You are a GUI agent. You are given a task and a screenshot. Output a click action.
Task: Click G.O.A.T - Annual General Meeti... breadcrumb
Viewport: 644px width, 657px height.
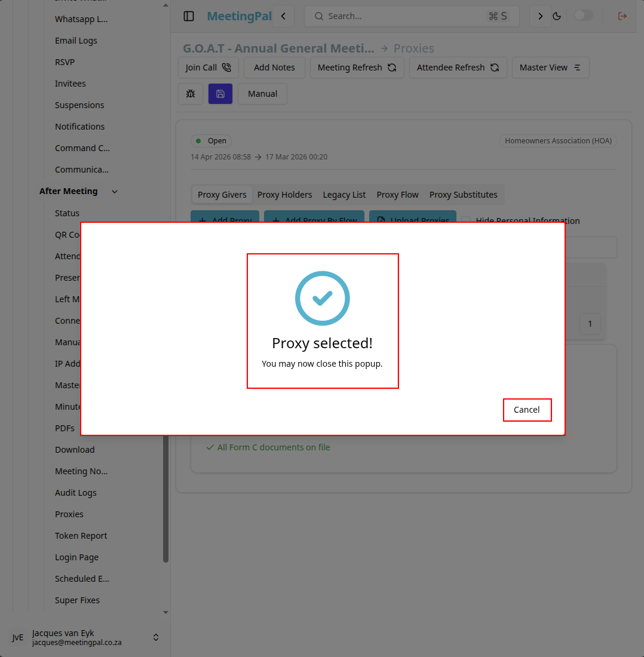(278, 48)
